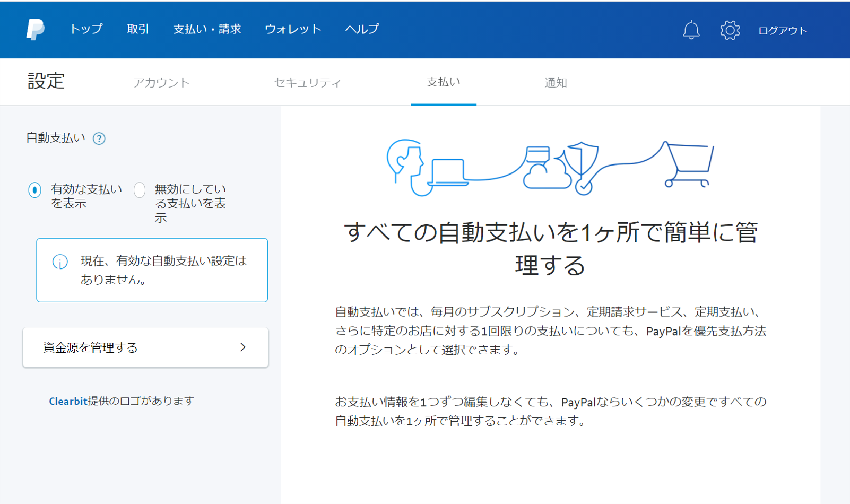Click the help question mark beside 自動支払い
This screenshot has width=850, height=504.
99,138
